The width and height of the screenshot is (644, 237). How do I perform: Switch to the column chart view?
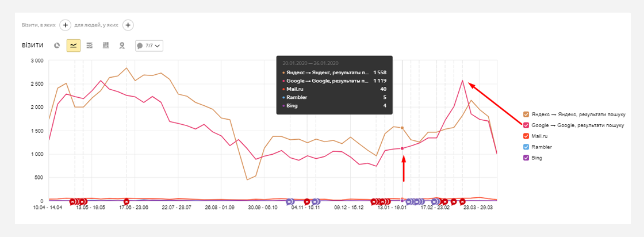106,45
